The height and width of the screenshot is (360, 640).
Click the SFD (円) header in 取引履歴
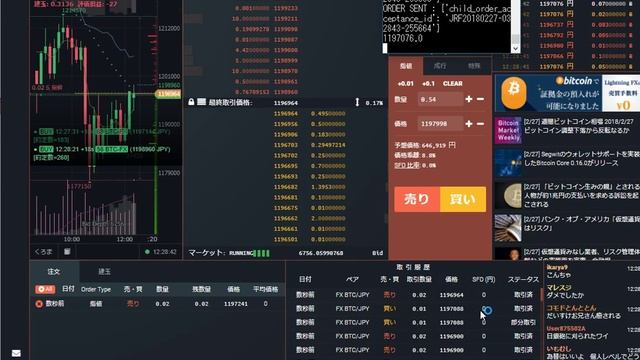484,280
